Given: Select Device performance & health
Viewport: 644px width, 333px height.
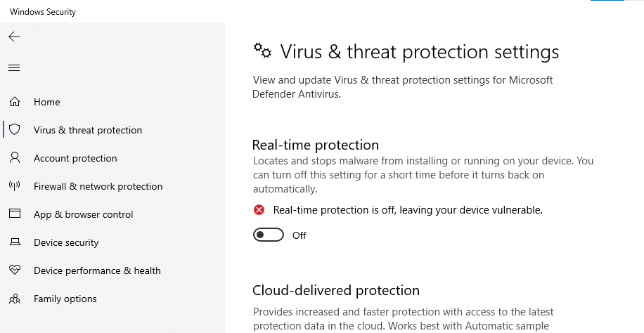Looking at the screenshot, I should [97, 270].
